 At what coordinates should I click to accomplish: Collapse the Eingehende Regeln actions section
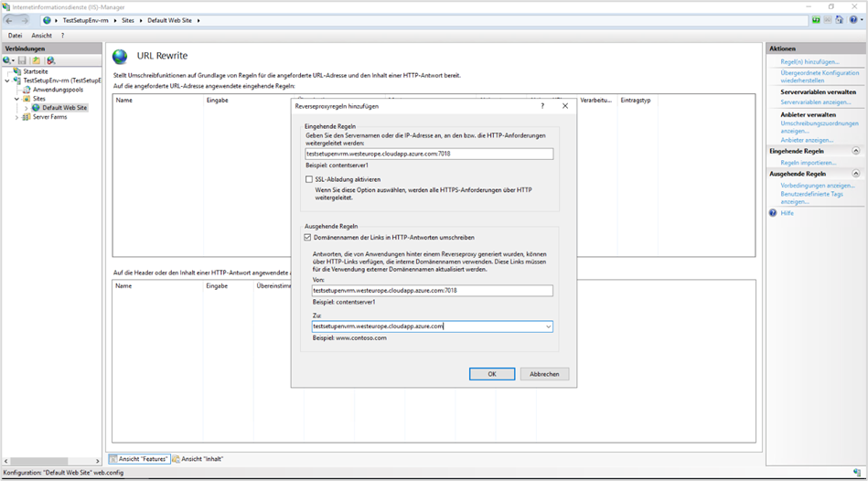(855, 151)
